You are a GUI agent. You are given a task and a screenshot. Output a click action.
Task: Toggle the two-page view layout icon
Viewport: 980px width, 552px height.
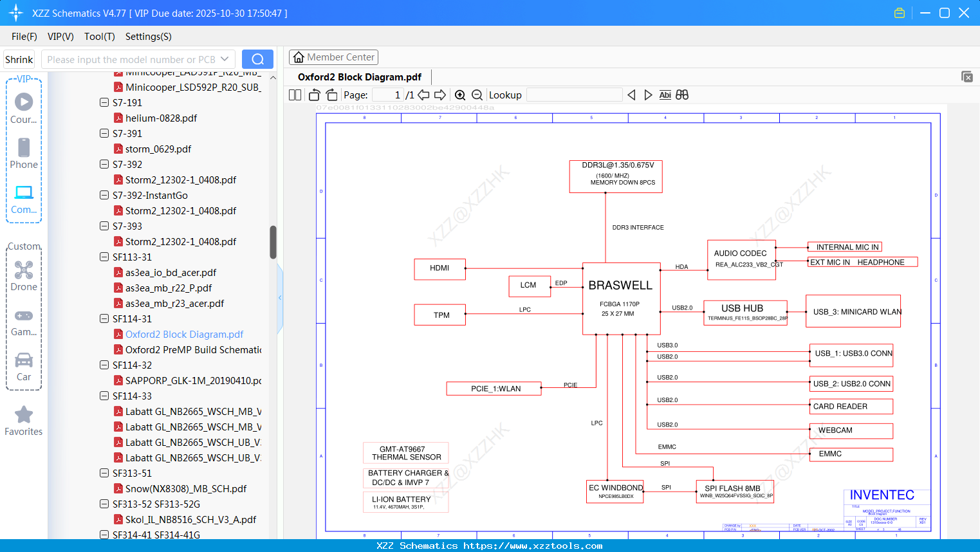coord(295,95)
